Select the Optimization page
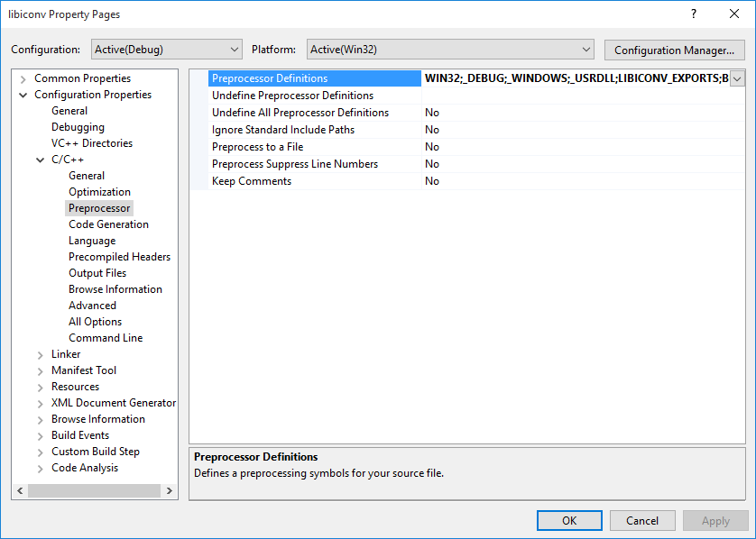This screenshot has height=539, width=756. (99, 192)
